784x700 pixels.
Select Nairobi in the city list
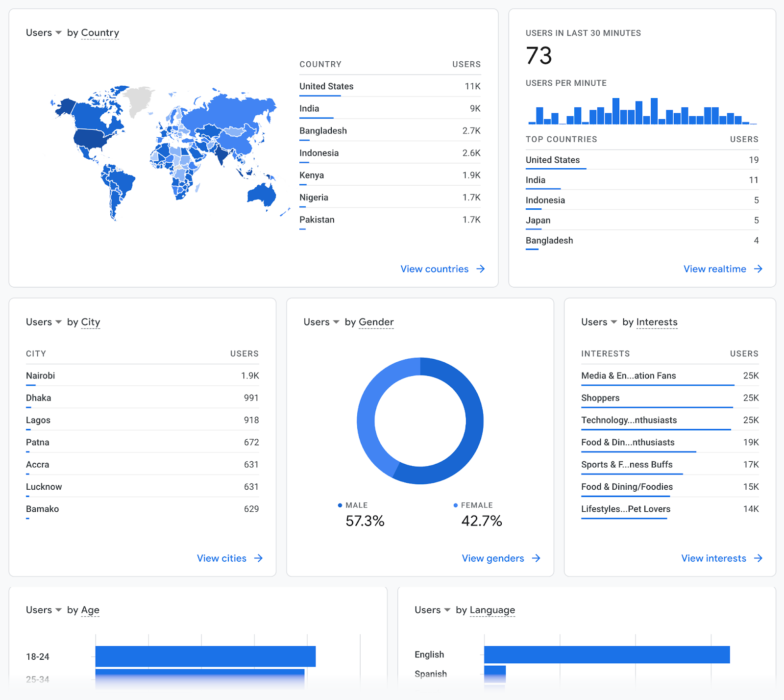(x=40, y=375)
